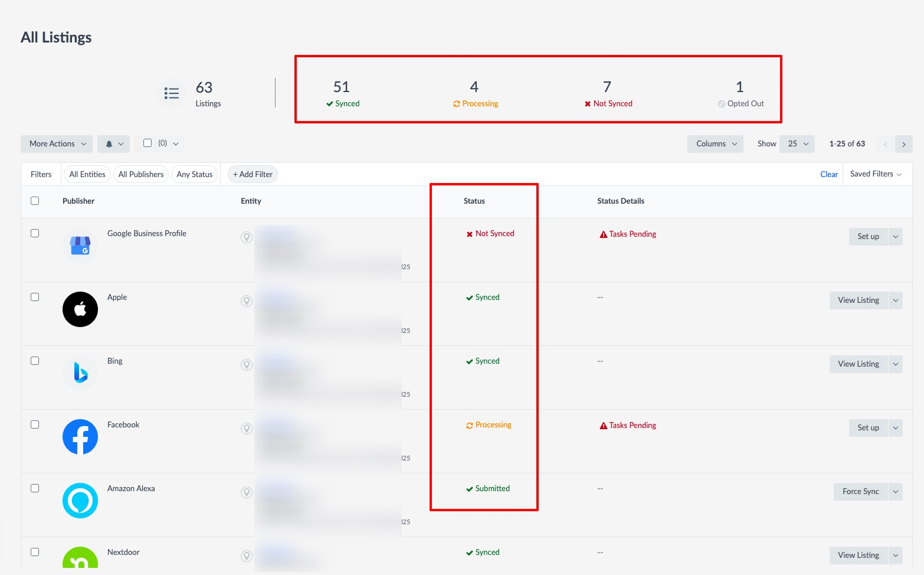Filter by the 4 Processing summary
The width and height of the screenshot is (924, 575).
[x=476, y=94]
